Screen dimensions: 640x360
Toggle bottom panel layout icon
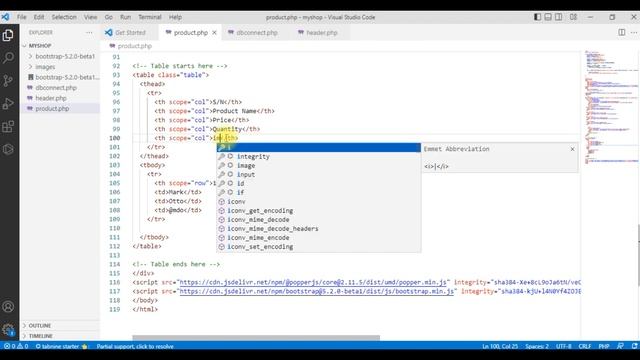click(x=548, y=17)
